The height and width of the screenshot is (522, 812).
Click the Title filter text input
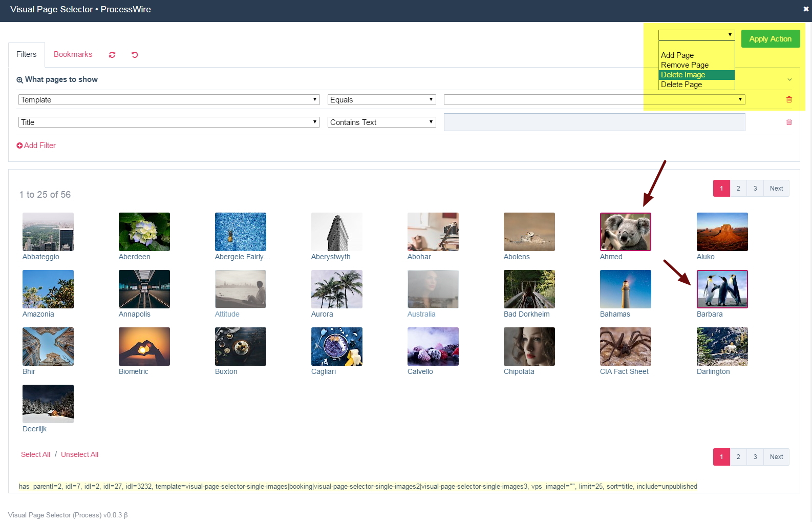[594, 122]
